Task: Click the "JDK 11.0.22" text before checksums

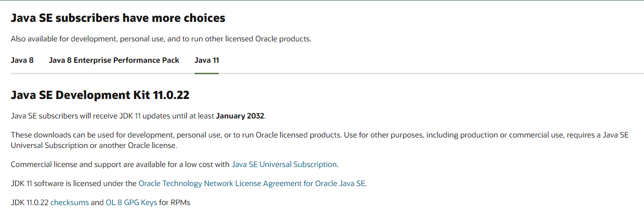Action: (30, 203)
